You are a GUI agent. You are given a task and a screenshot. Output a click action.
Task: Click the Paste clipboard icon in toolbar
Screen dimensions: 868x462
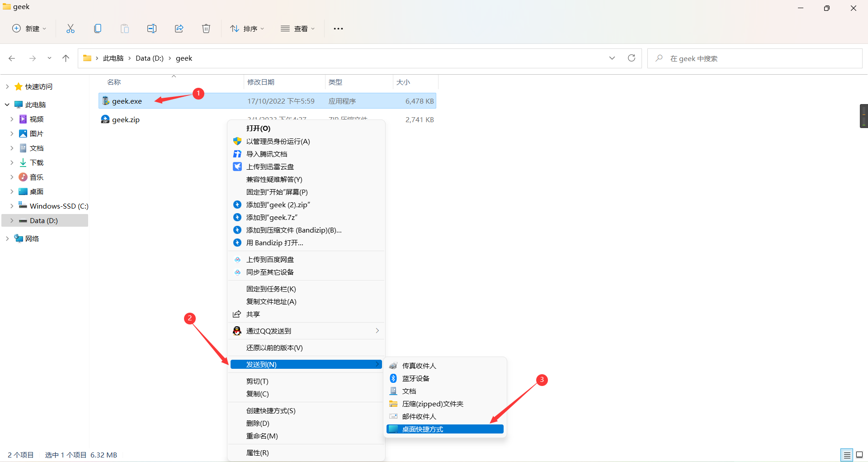coord(125,29)
